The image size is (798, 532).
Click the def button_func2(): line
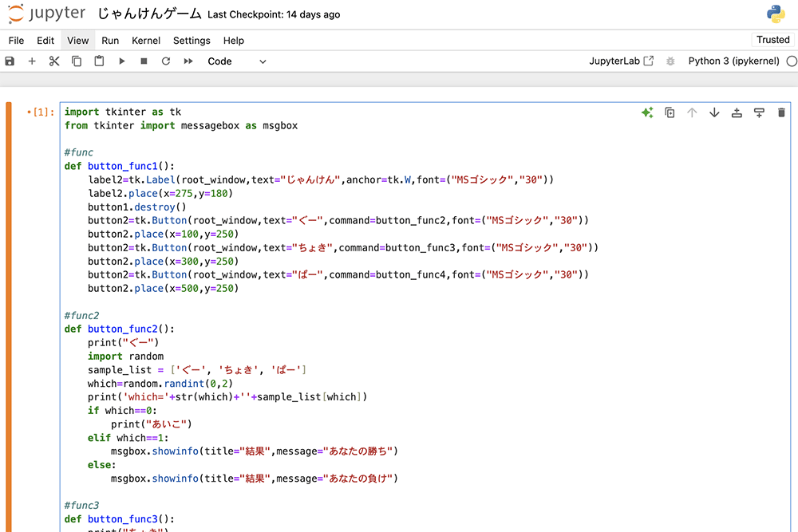pos(120,329)
